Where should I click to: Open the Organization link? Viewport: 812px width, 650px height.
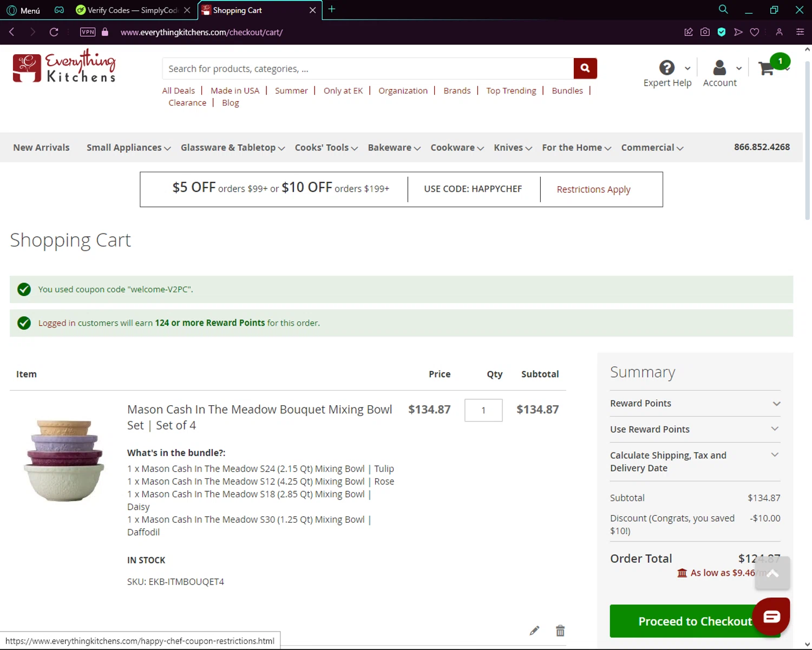coord(403,90)
